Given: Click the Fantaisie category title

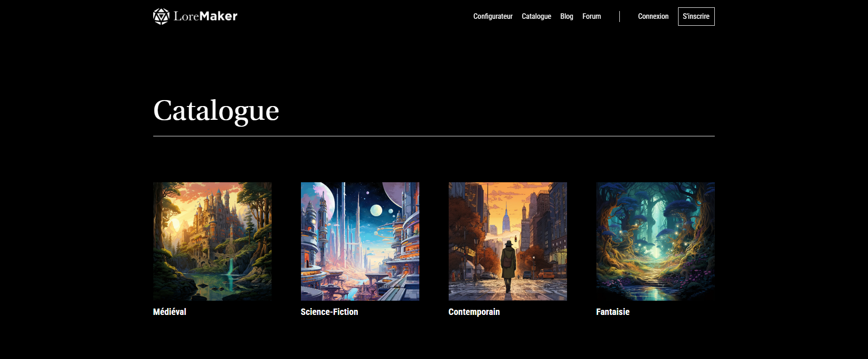Looking at the screenshot, I should click(x=612, y=312).
